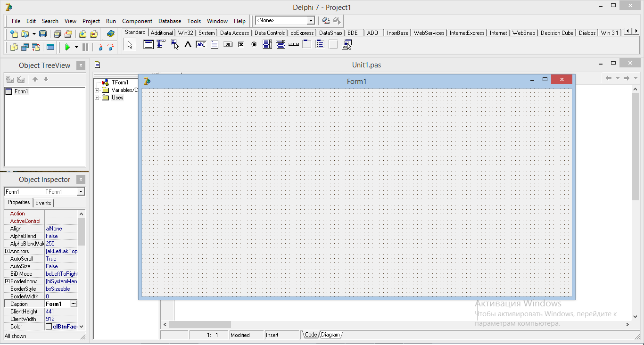644x345 pixels.
Task: Click the New Form toolbar icon
Action: click(x=50, y=47)
